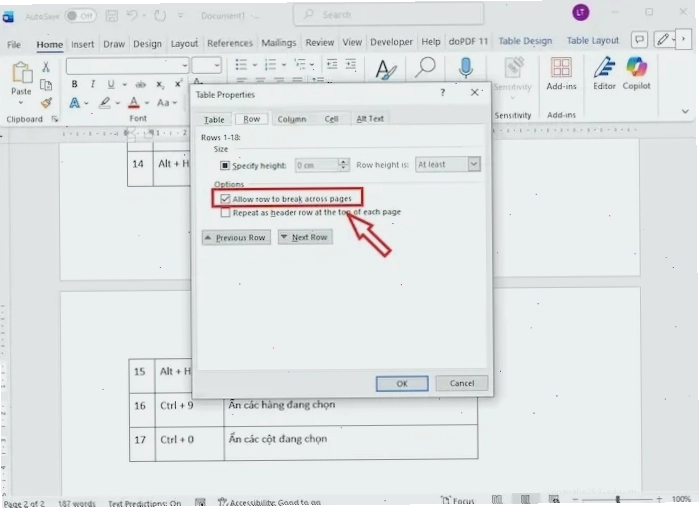699x508 pixels.
Task: Click the Undo arrow
Action: (132, 16)
